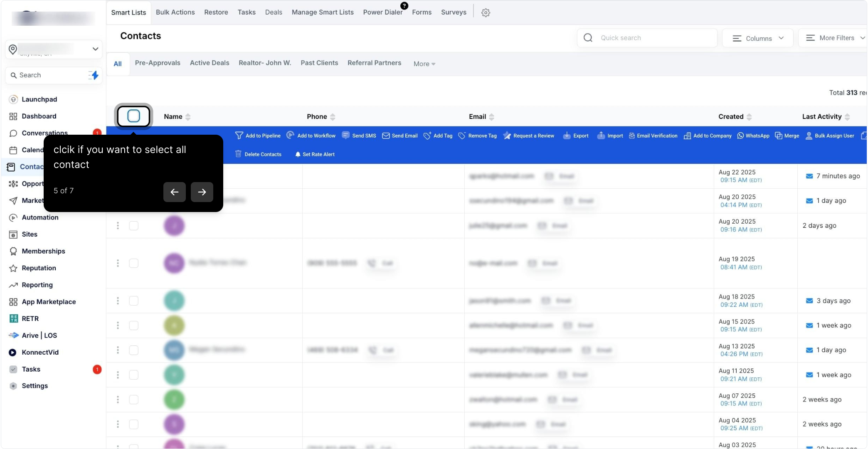Image resolution: width=868 pixels, height=449 pixels.
Task: Open Automation in the sidebar
Action: click(x=40, y=217)
